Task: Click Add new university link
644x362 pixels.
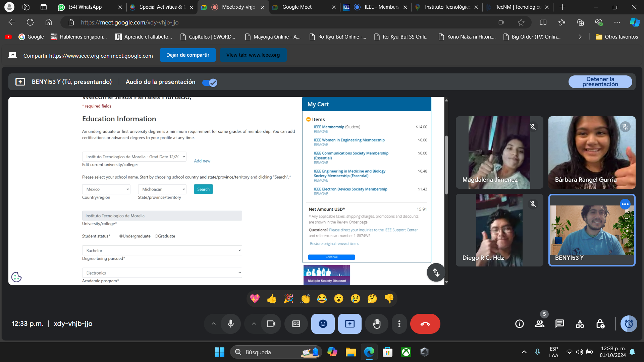Action: pyautogui.click(x=202, y=161)
